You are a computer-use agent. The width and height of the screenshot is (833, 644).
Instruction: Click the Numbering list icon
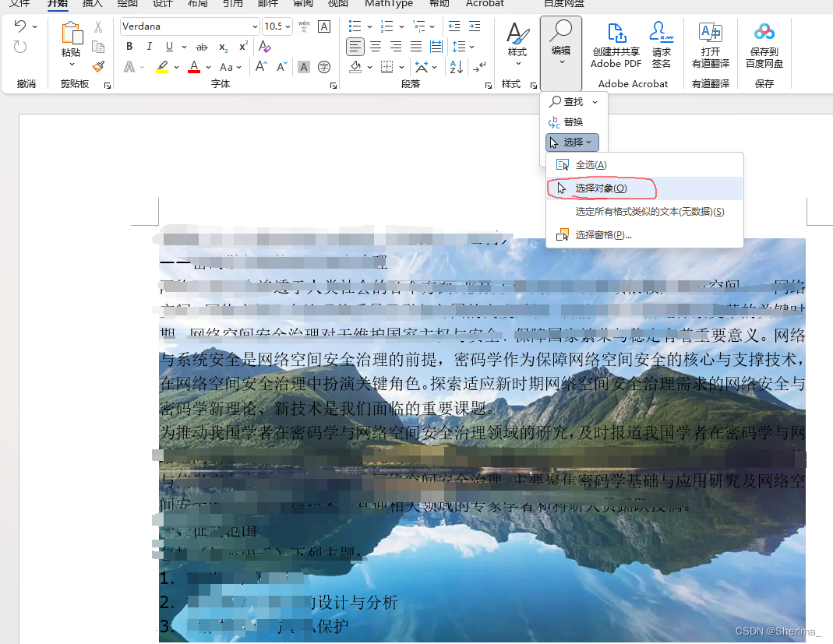point(386,26)
